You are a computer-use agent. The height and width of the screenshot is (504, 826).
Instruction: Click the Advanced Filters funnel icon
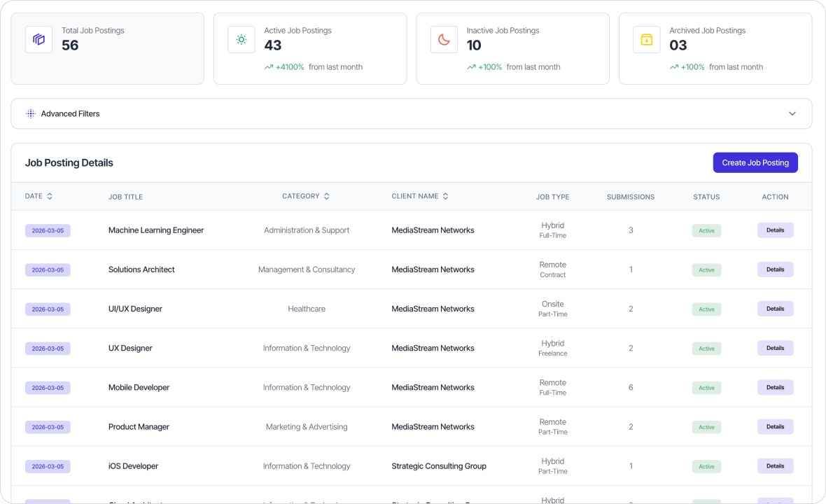(x=29, y=113)
